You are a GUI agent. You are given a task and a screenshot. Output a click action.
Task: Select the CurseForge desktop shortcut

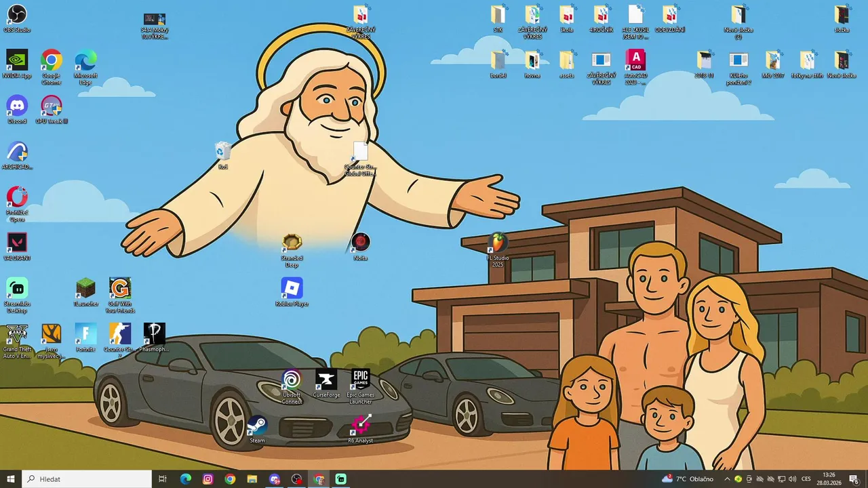pos(326,384)
